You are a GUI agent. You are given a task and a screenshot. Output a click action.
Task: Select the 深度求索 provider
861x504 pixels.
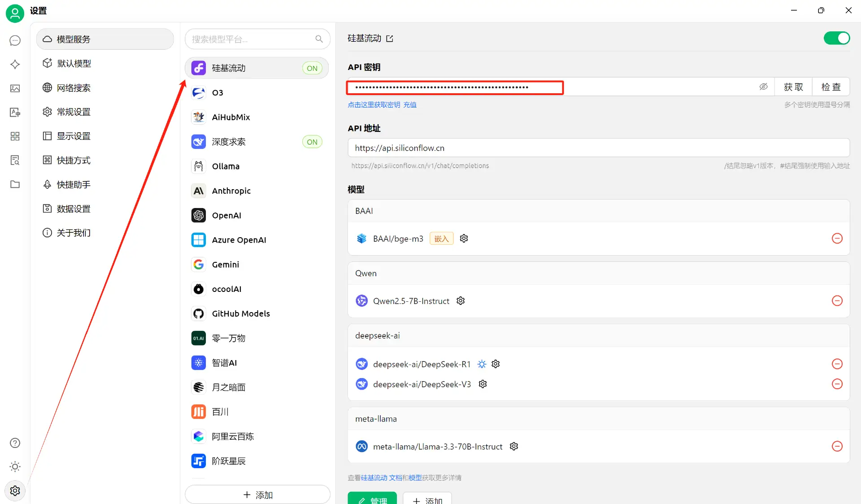pos(257,142)
